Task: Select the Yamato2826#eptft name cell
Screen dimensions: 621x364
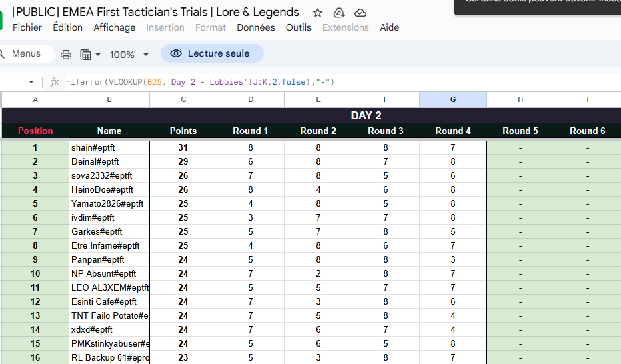Action: [x=109, y=203]
